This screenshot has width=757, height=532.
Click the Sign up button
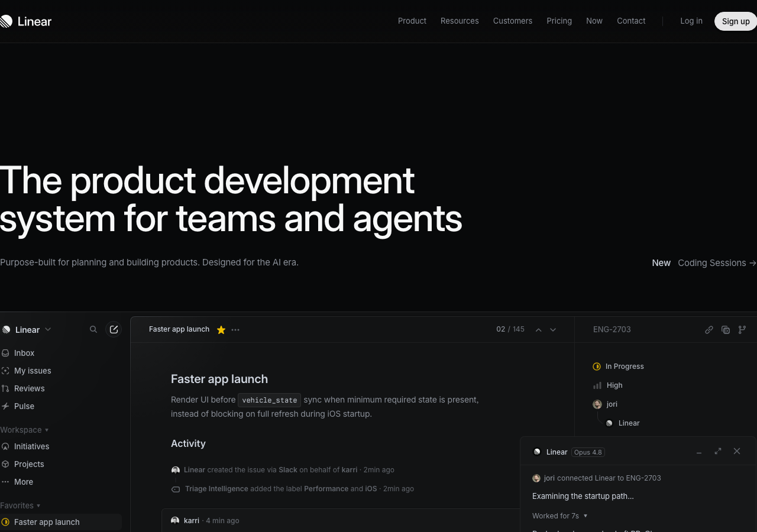736,21
